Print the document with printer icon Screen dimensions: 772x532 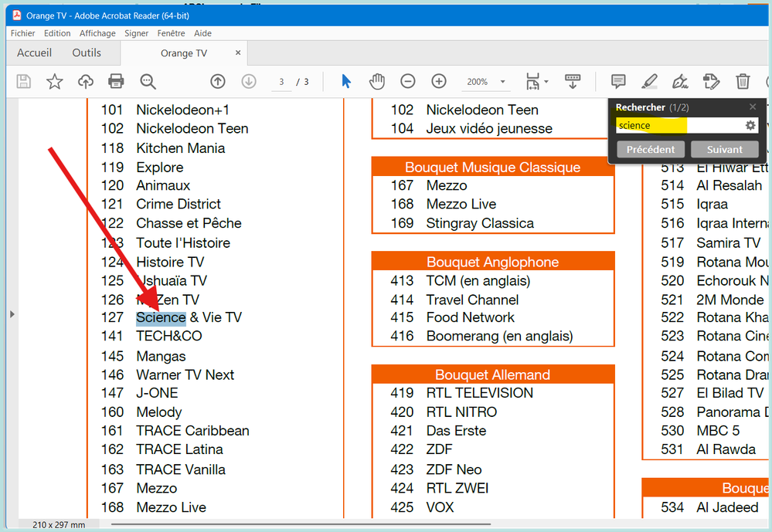tap(116, 81)
